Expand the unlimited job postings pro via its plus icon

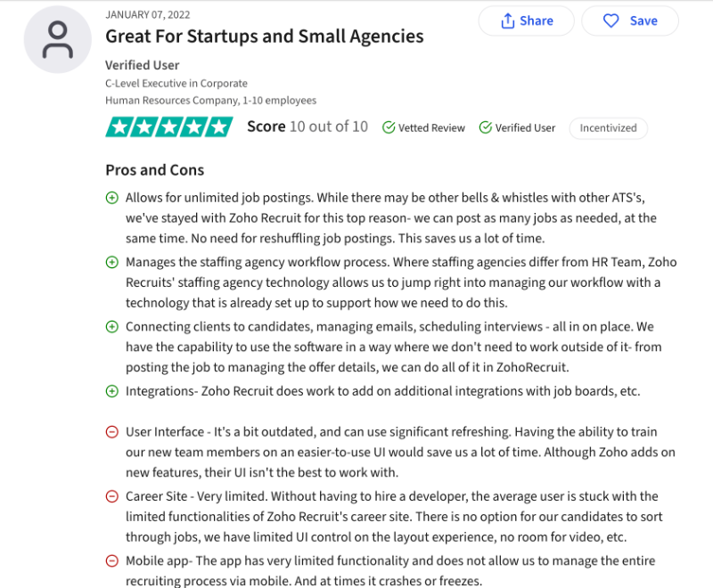(111, 197)
